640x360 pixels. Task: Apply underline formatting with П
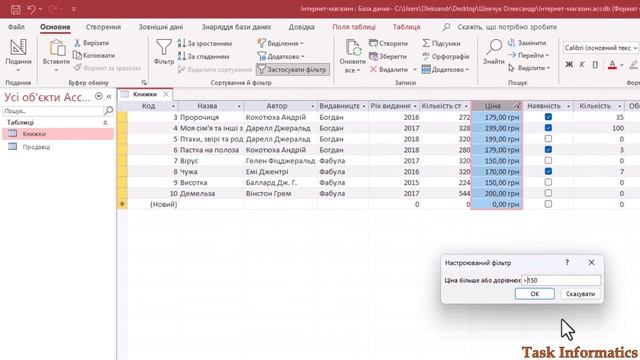tap(595, 64)
